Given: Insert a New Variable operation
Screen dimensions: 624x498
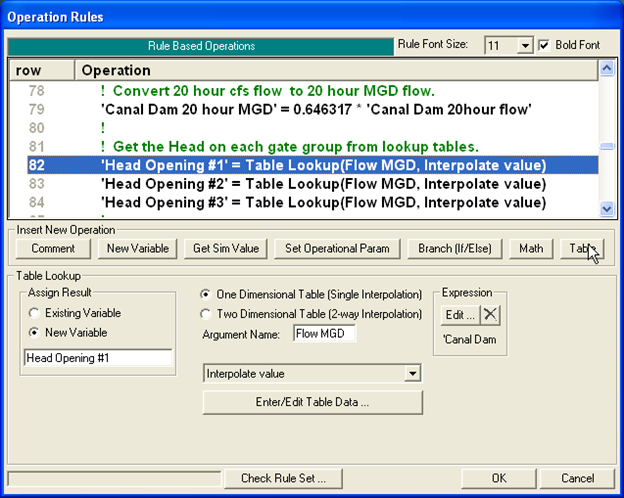Looking at the screenshot, I should [x=138, y=248].
